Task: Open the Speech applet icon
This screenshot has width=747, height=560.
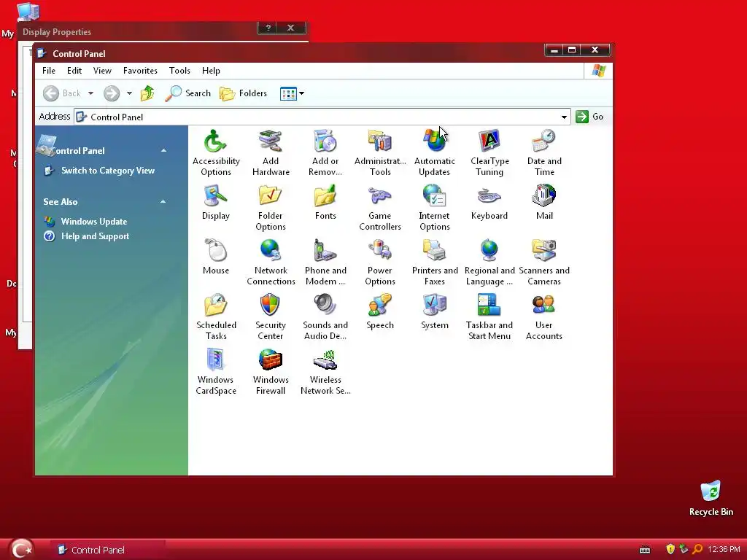Action: point(380,312)
